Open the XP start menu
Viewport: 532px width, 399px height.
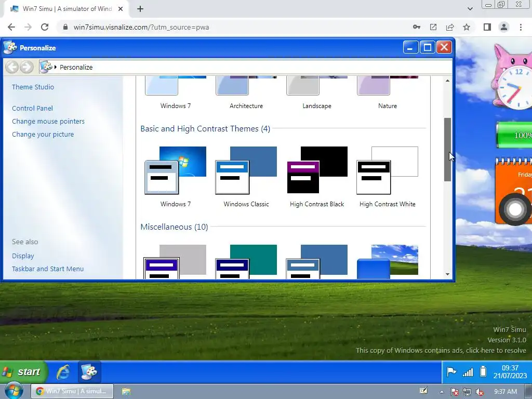point(24,372)
